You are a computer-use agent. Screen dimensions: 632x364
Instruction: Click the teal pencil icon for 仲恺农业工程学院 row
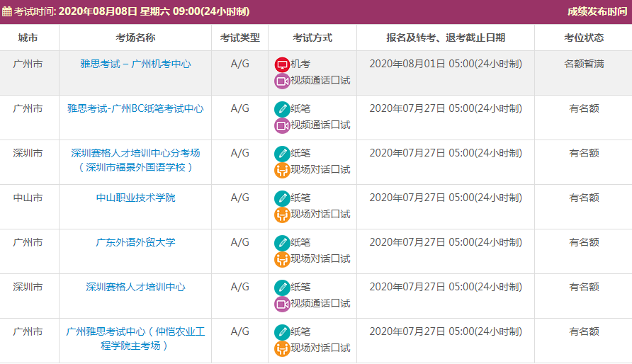[282, 332]
